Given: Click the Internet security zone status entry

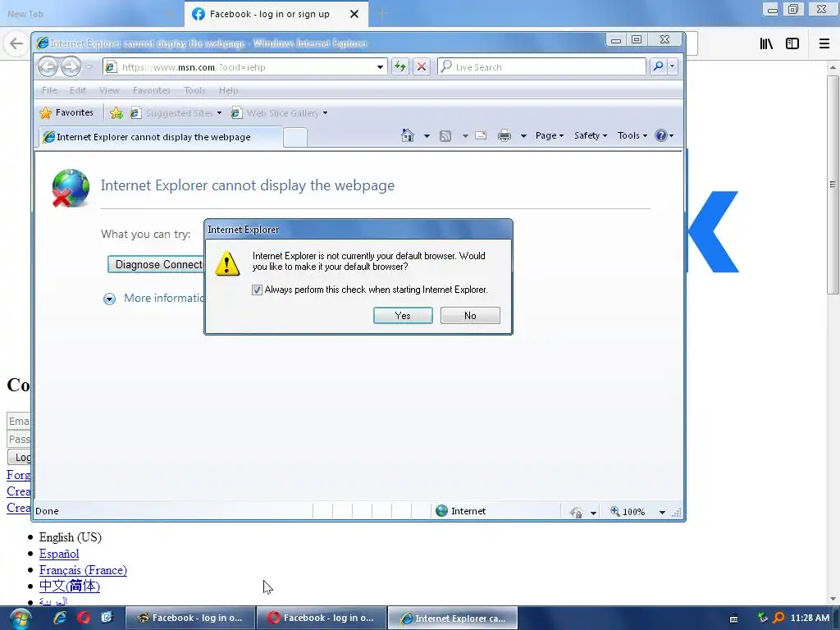Looking at the screenshot, I should 461,511.
